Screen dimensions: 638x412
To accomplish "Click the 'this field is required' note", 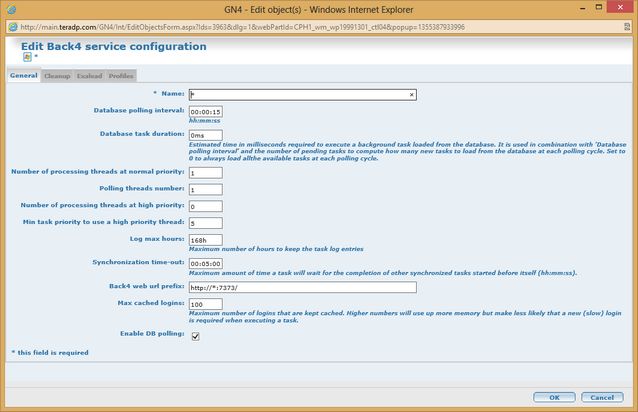I will 50,353.
